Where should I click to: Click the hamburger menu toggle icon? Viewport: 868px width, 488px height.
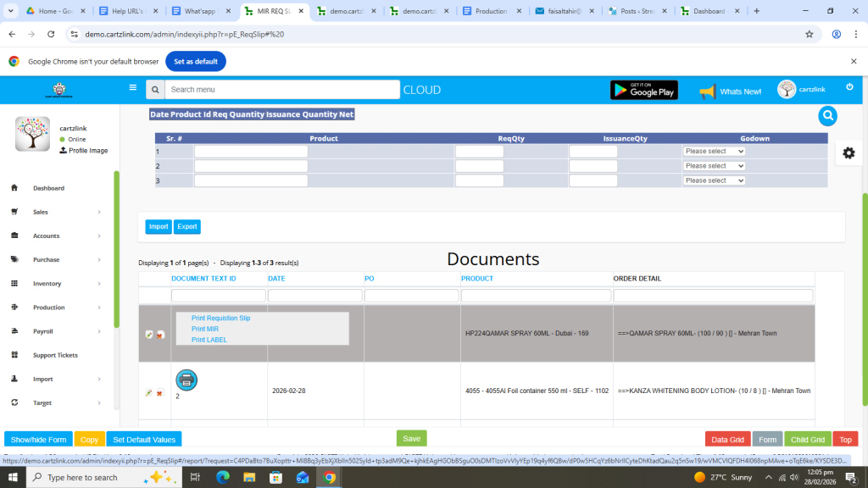tap(133, 87)
